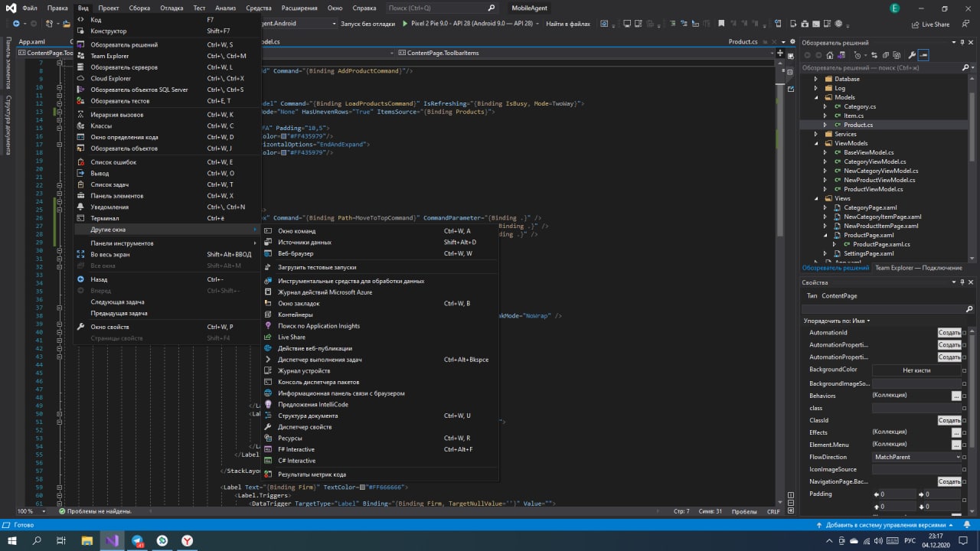Collapse the ProductPage.xaml node in Solution Explorer

825,235
